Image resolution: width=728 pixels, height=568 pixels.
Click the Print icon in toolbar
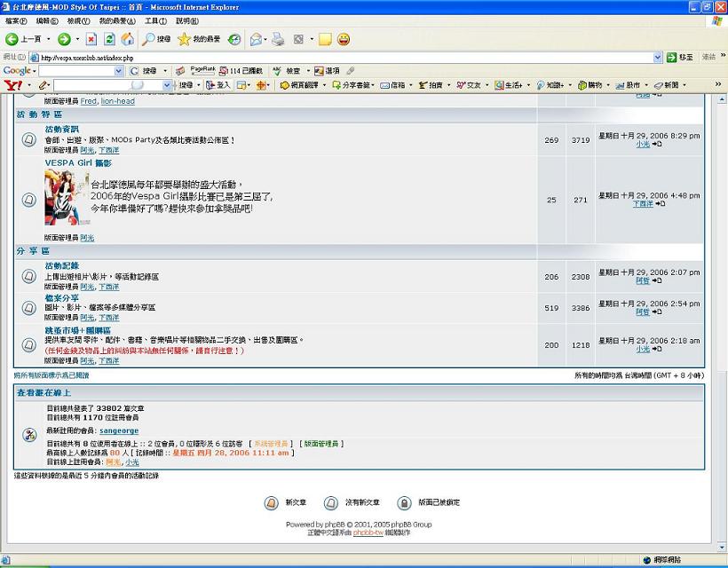pyautogui.click(x=278, y=39)
